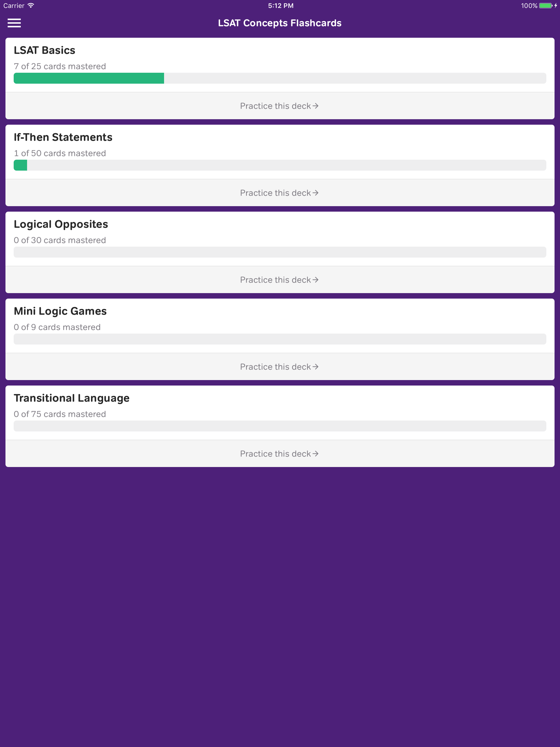
Task: Click the arrow icon on Logical Opposites practice button
Action: tap(316, 280)
